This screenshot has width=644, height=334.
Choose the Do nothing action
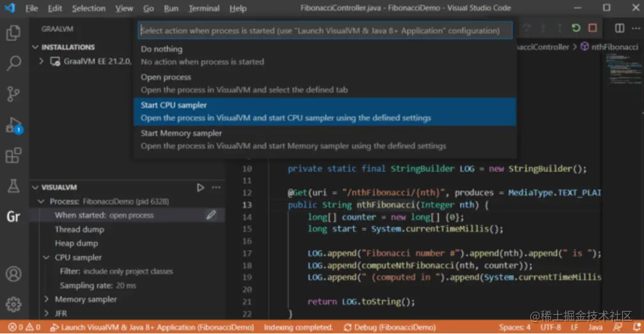click(324, 55)
